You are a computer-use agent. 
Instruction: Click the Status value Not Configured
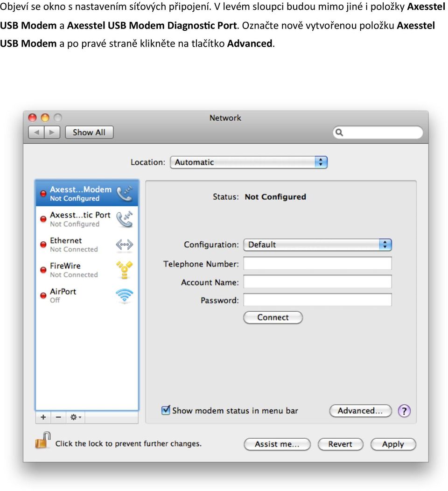point(275,197)
